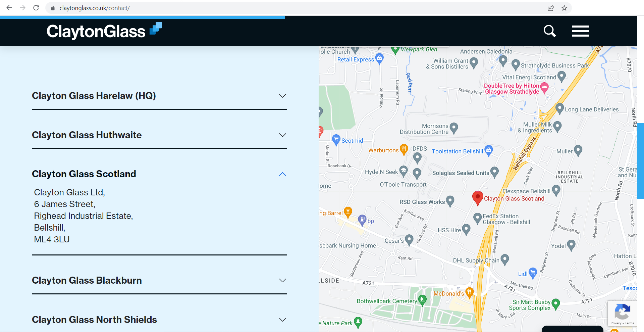Click the bp fuel station marker
644x332 pixels.
pos(362,220)
